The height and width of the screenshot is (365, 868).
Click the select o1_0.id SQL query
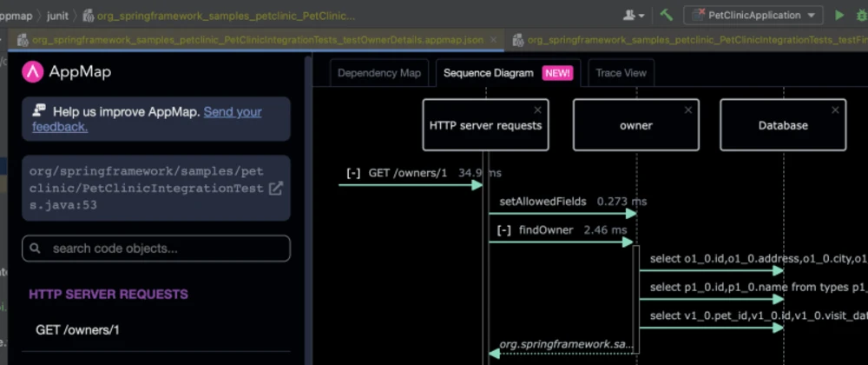[x=759, y=259]
